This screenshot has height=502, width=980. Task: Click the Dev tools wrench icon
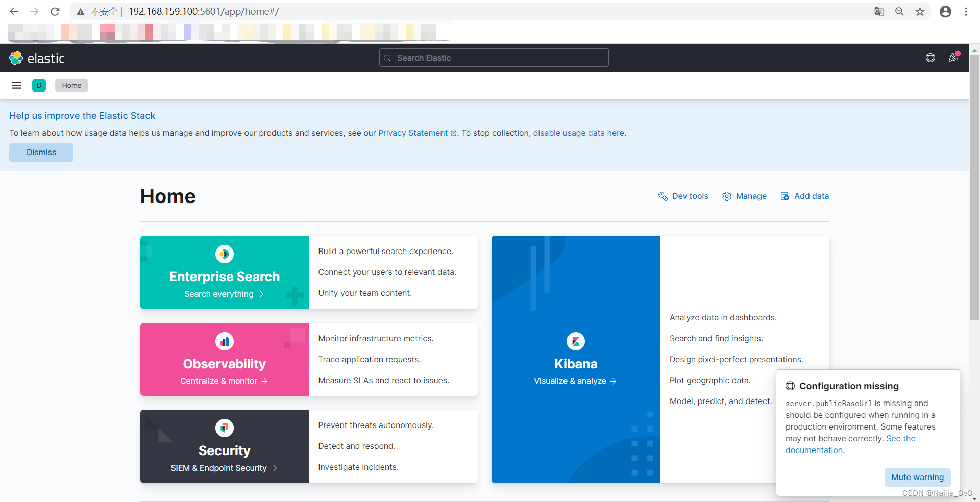(x=663, y=196)
